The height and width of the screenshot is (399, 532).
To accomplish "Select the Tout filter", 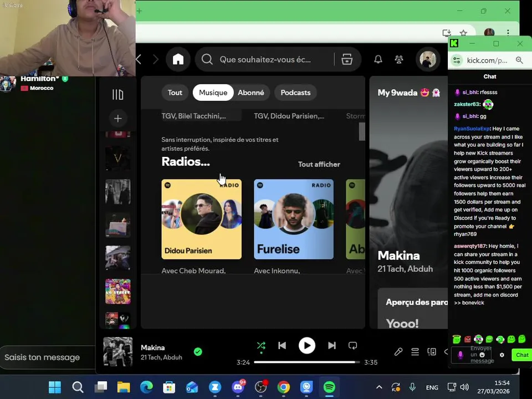I will coord(175,93).
